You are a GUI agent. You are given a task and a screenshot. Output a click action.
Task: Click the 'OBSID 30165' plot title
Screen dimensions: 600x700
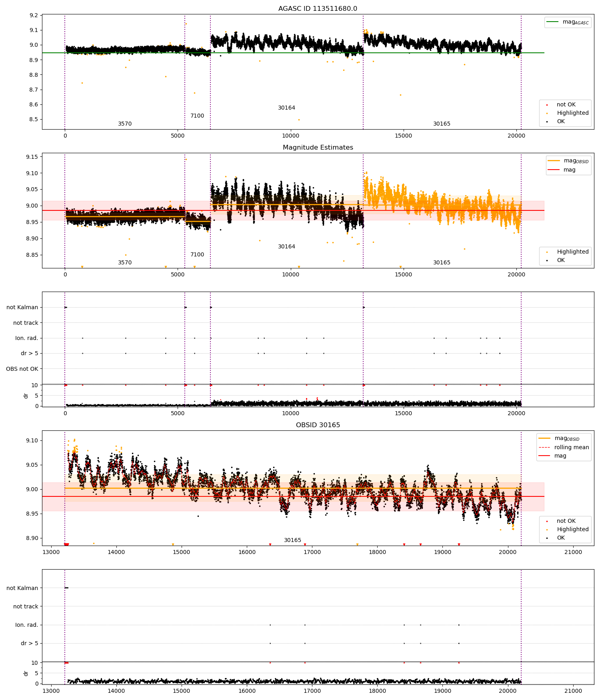[318, 425]
